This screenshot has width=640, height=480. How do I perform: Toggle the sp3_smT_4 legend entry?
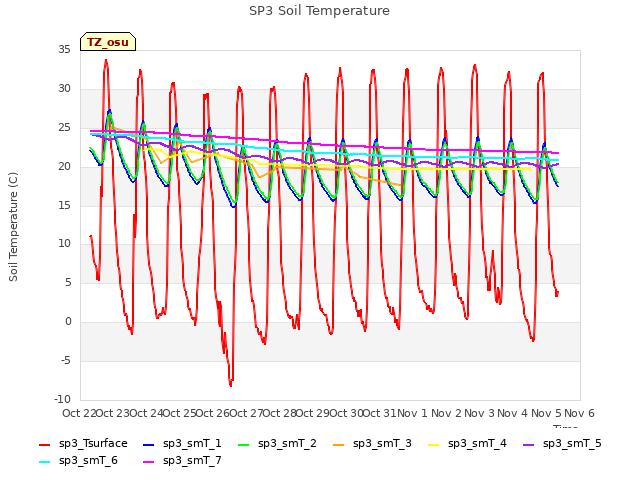(467, 444)
